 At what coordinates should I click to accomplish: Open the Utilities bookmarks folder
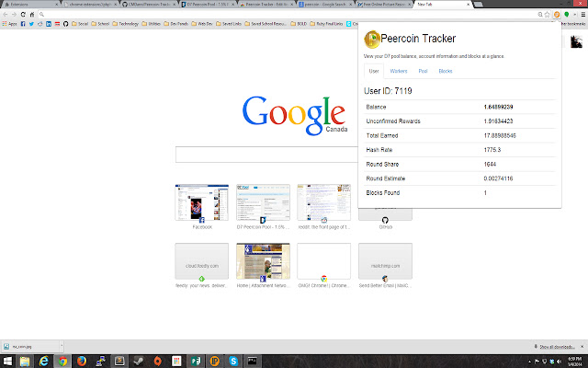[152, 24]
